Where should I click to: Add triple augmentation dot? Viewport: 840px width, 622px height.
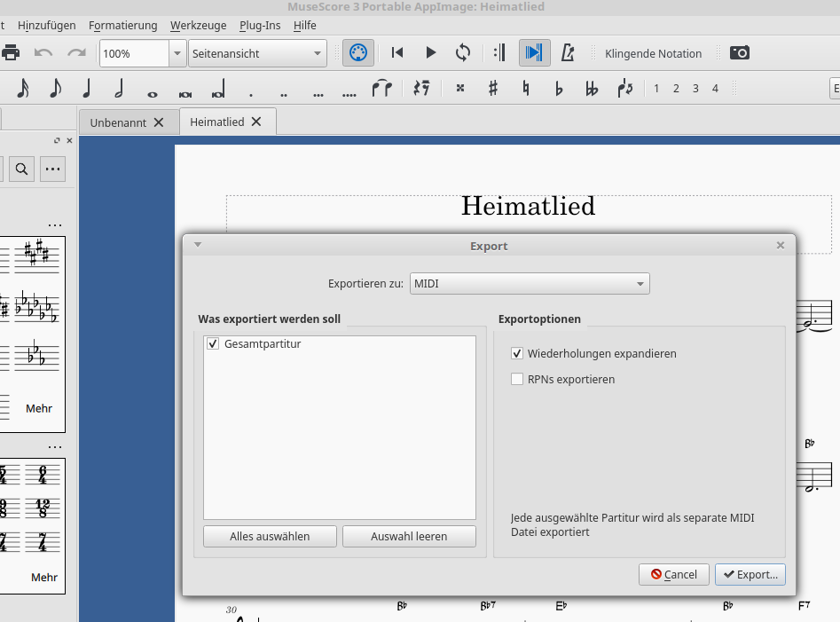click(x=318, y=95)
